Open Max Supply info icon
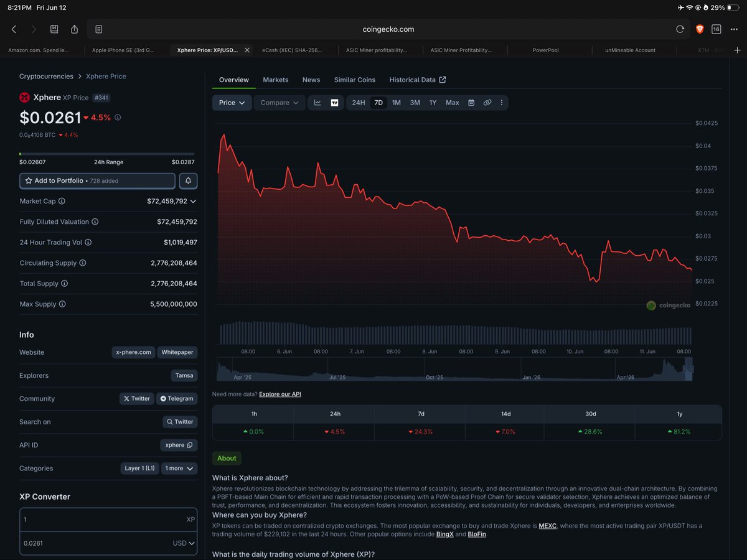The height and width of the screenshot is (560, 747). pyautogui.click(x=62, y=304)
